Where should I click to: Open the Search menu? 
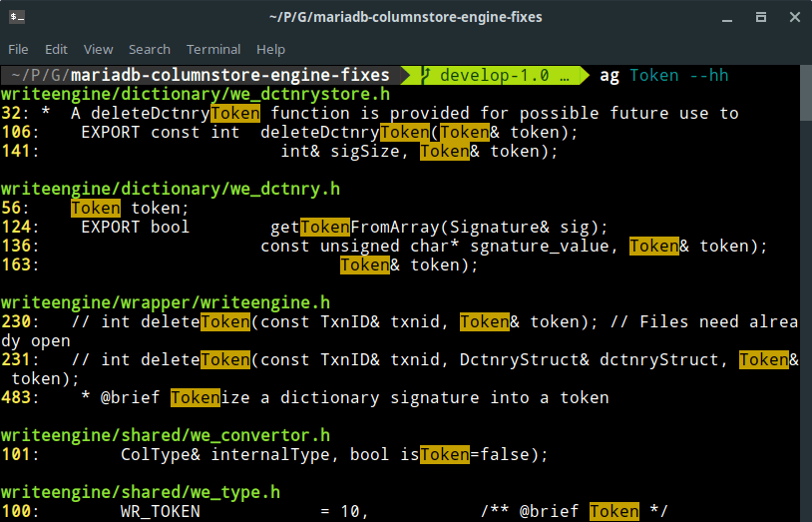pos(149,49)
